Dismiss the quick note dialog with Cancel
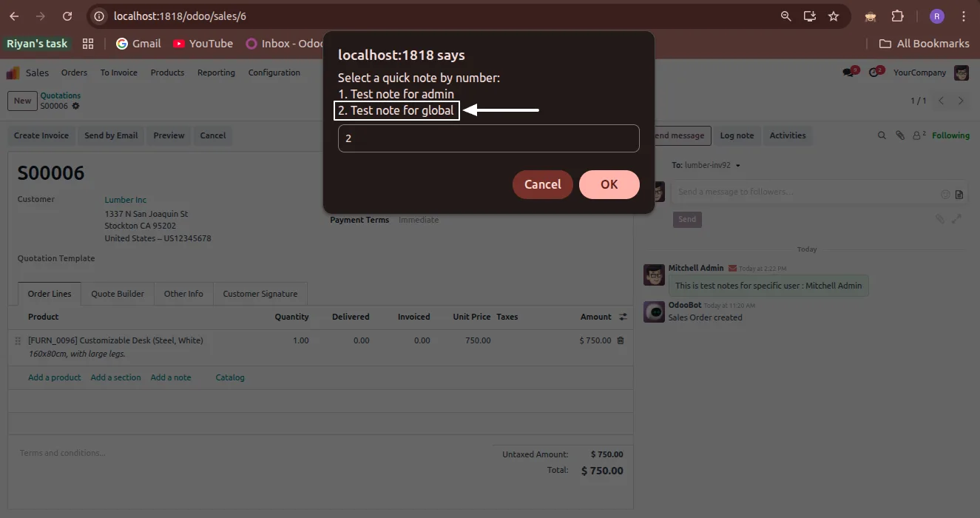 click(543, 184)
